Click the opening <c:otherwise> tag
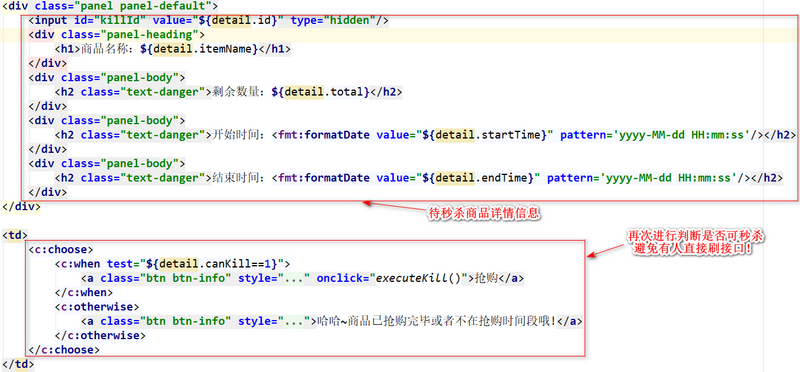The height and width of the screenshot is (372, 800). pos(97,307)
